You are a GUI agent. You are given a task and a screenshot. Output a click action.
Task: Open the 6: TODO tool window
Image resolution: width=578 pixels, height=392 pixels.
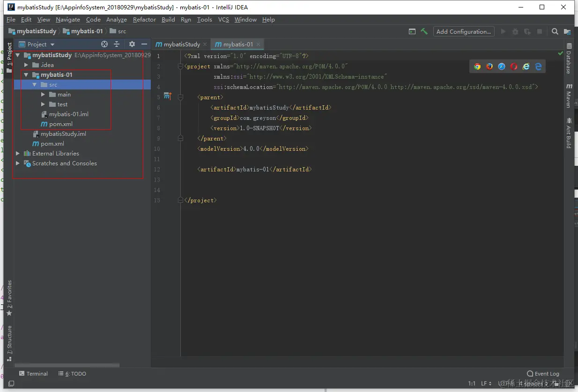[x=72, y=374]
